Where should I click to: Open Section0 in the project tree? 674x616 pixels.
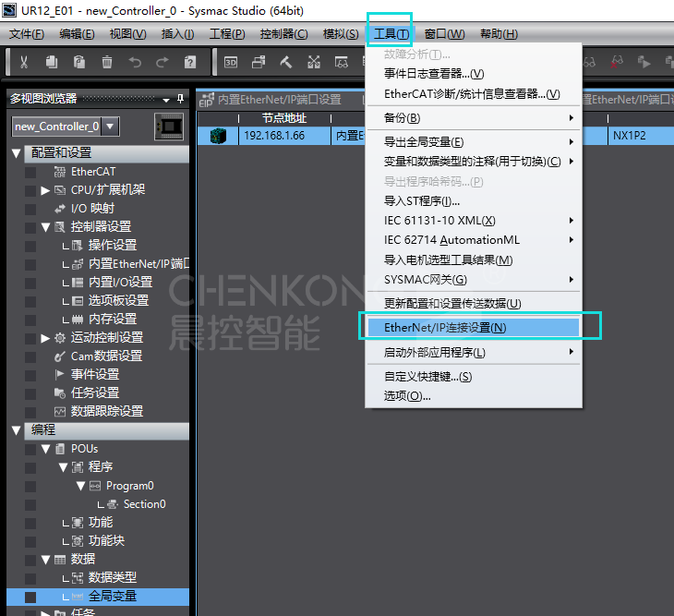(x=144, y=504)
